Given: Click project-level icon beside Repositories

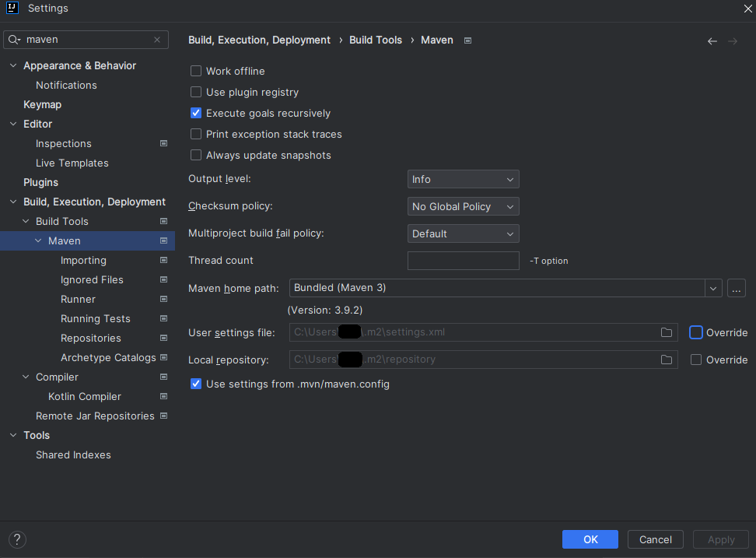Looking at the screenshot, I should click(164, 338).
